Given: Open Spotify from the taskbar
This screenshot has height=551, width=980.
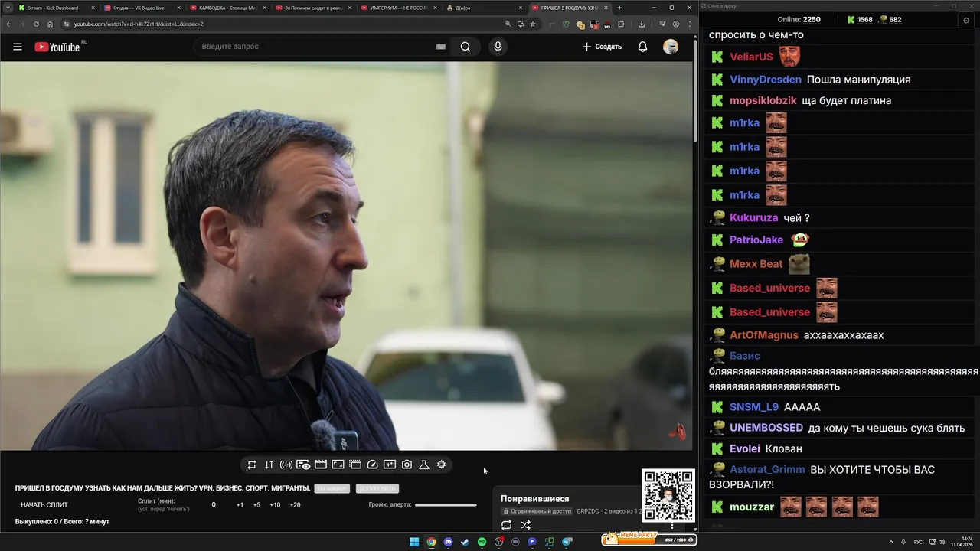Looking at the screenshot, I should click(x=482, y=542).
